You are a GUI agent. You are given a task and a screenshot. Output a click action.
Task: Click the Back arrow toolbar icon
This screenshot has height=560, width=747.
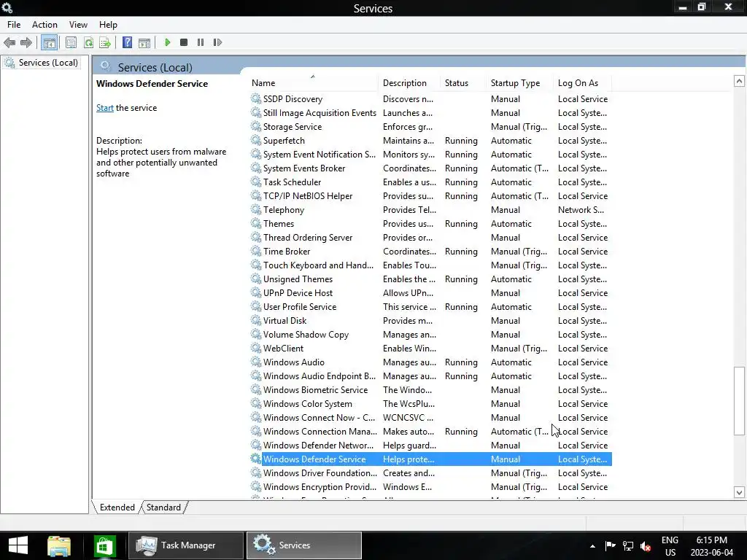(9, 42)
